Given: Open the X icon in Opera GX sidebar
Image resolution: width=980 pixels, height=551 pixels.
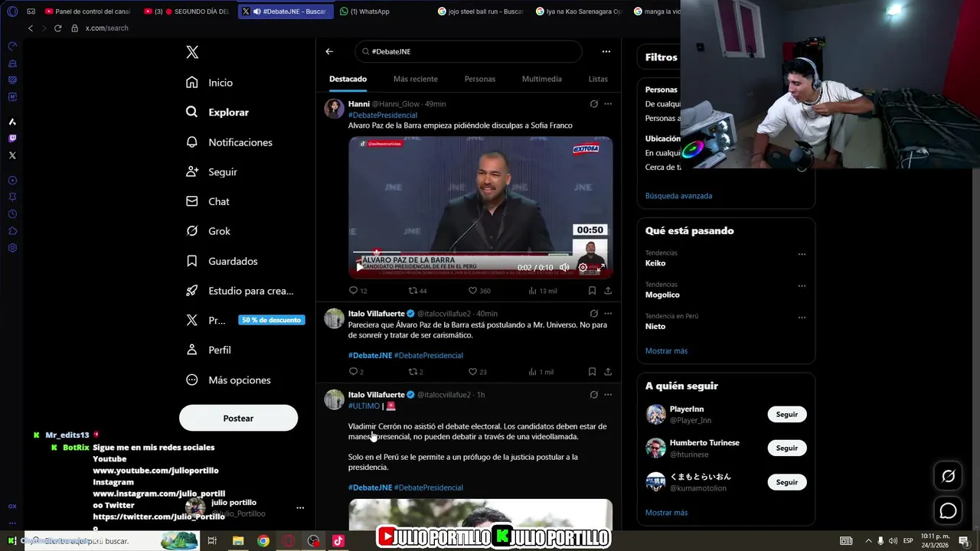Looking at the screenshot, I should [x=12, y=155].
